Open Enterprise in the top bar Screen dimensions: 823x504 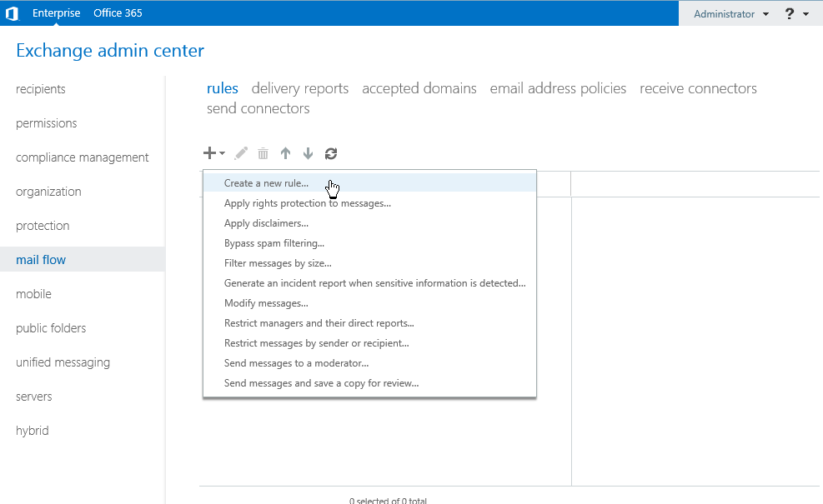[x=56, y=13]
